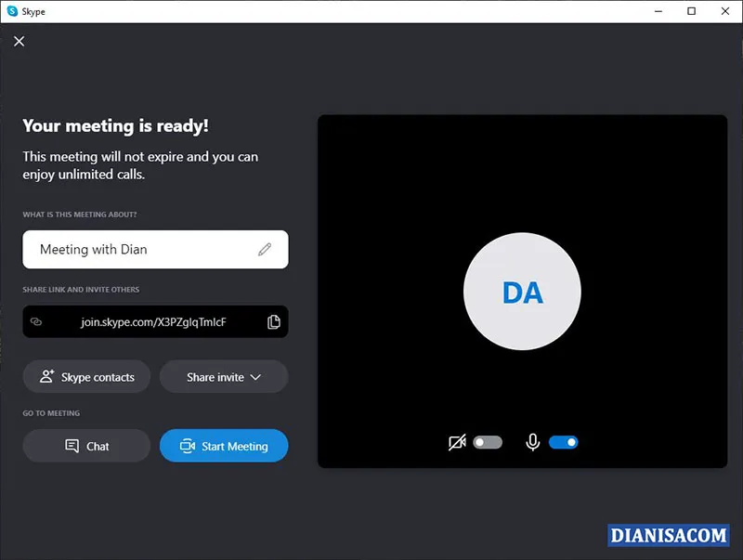The height and width of the screenshot is (560, 743).
Task: Click the Meeting with Dian text field
Action: click(x=139, y=249)
